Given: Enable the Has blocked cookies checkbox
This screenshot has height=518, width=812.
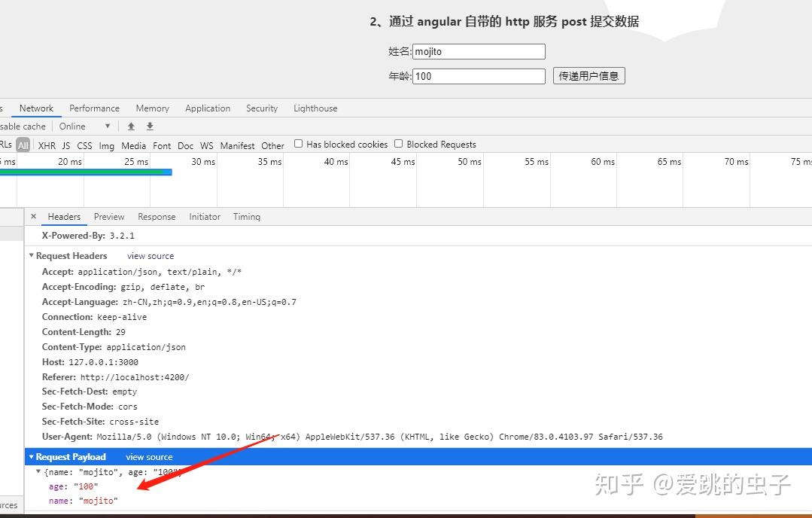Looking at the screenshot, I should [x=298, y=143].
